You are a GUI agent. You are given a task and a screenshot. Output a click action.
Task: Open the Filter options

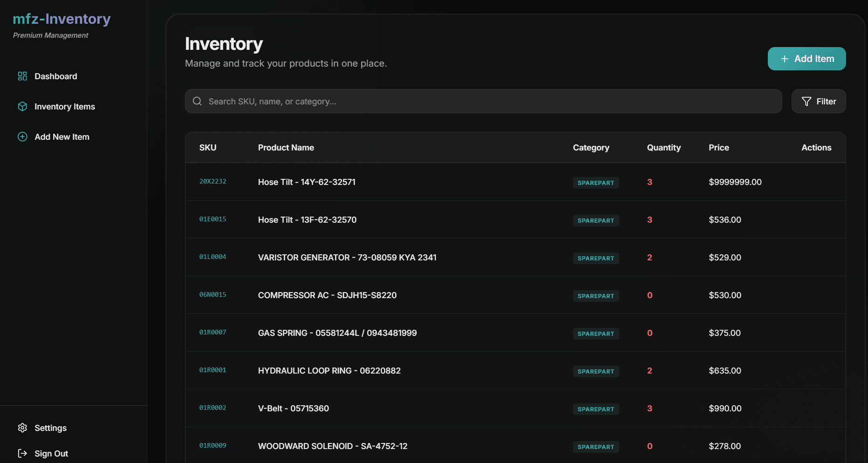(819, 101)
